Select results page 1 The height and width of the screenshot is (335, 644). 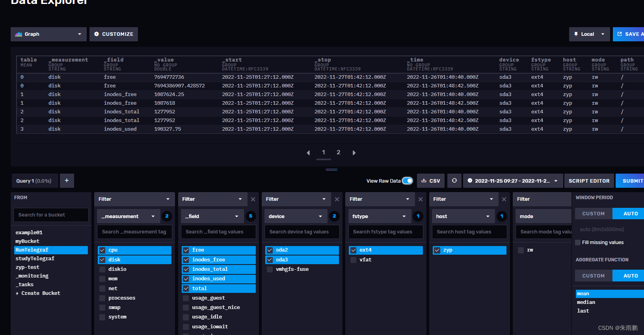tap(324, 152)
